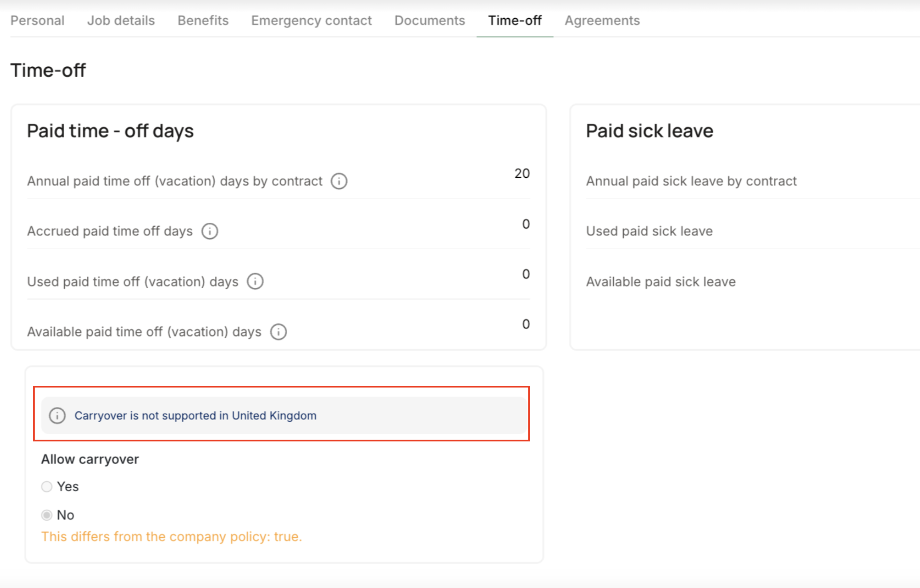Click info icon in carryover not supported banner
This screenshot has height=588, width=920.
click(57, 416)
